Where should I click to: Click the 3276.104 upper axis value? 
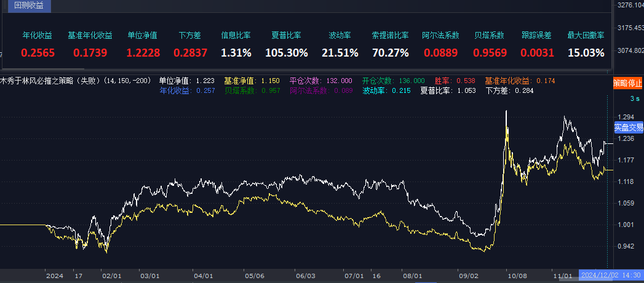(630, 6)
